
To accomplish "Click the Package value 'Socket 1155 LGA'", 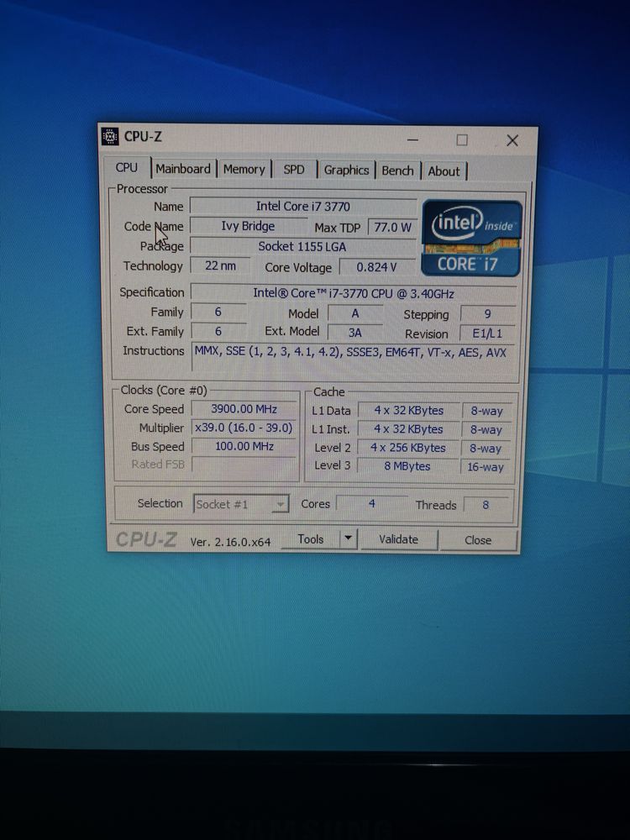I will point(302,246).
